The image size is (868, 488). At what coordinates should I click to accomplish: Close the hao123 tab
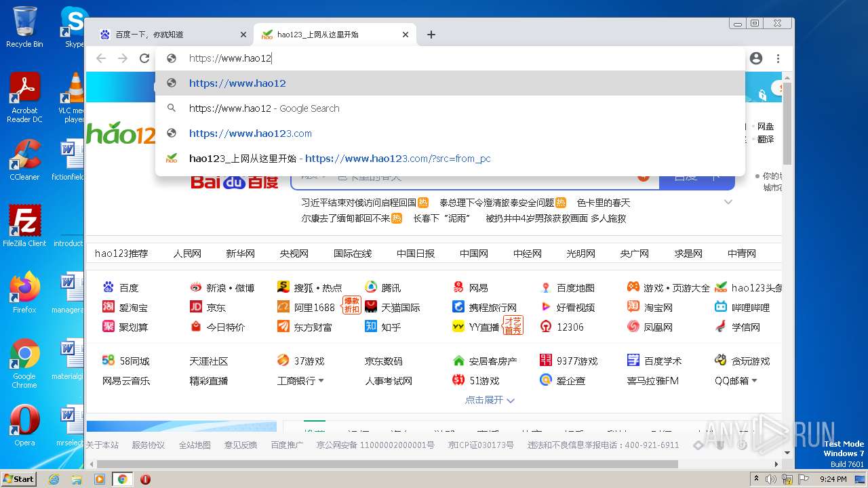coord(406,35)
